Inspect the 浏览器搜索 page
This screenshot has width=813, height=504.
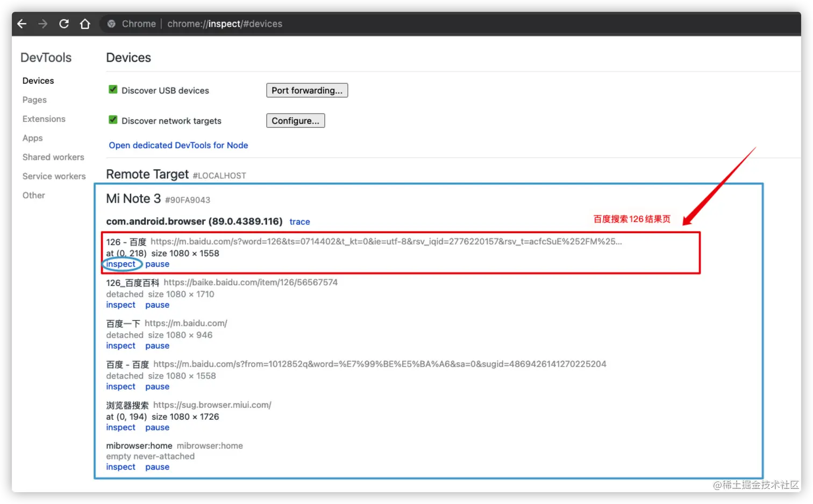click(x=121, y=427)
